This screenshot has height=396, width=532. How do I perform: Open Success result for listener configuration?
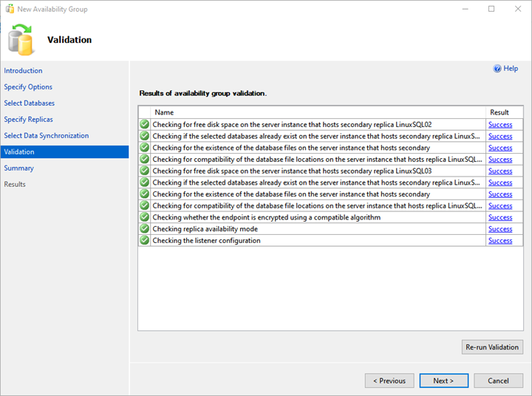[x=500, y=240]
